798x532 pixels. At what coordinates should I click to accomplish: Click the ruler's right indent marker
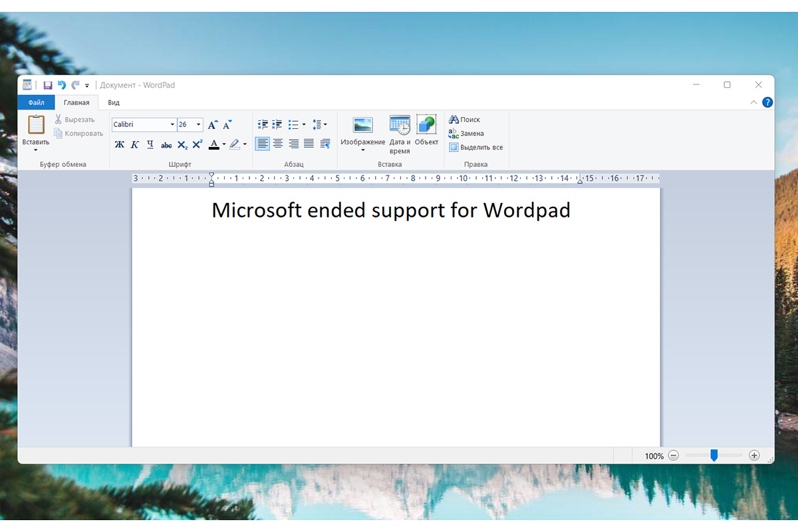click(x=580, y=181)
